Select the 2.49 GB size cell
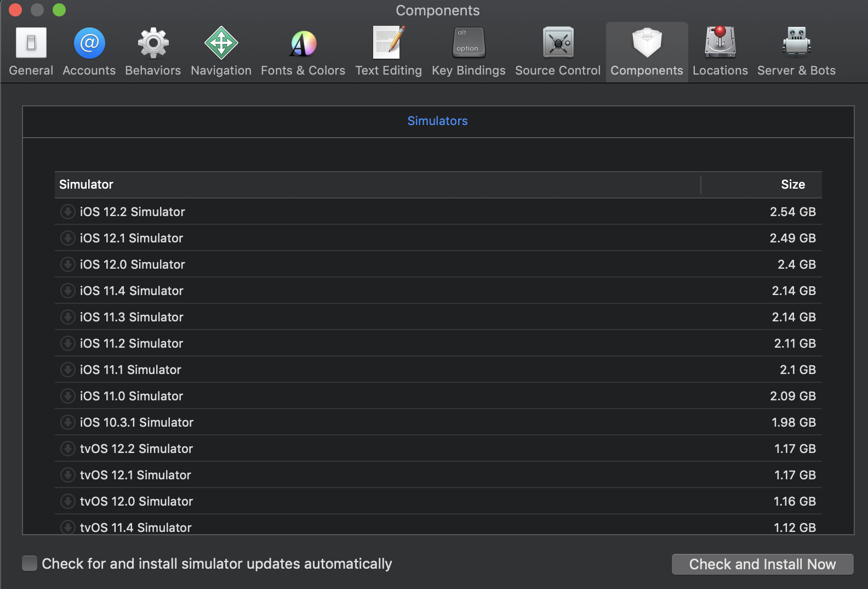The height and width of the screenshot is (589, 868). pos(792,238)
